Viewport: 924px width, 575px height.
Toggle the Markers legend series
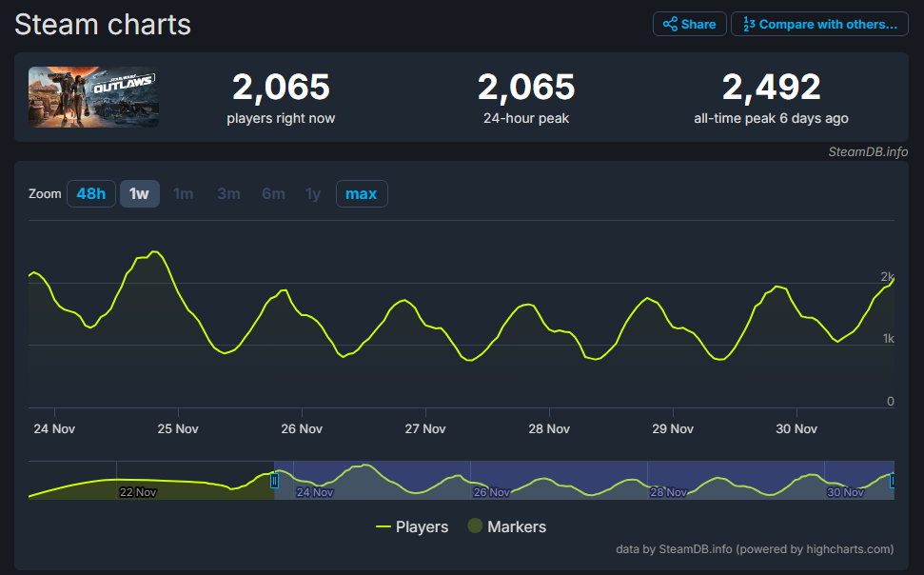(507, 526)
